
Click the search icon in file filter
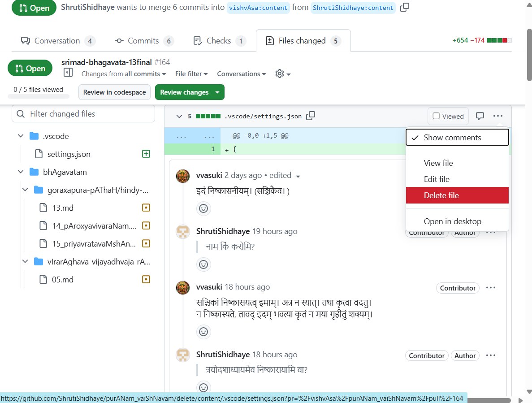[21, 114]
